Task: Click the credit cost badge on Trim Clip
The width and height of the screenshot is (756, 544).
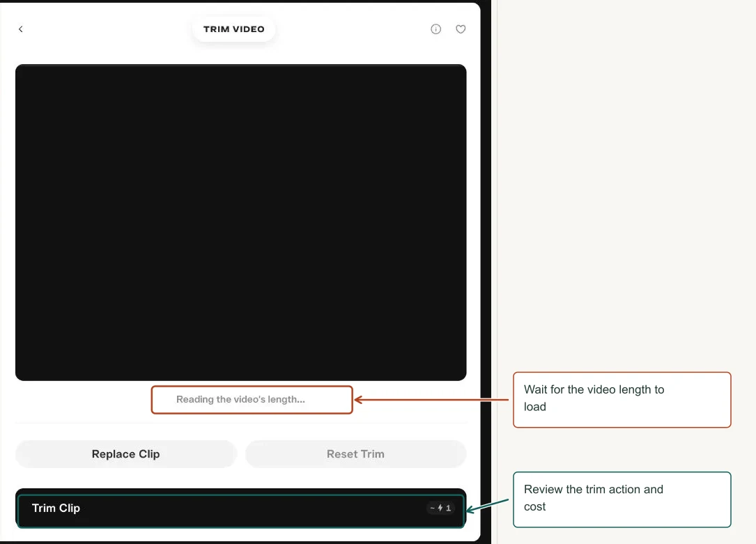Action: coord(440,508)
